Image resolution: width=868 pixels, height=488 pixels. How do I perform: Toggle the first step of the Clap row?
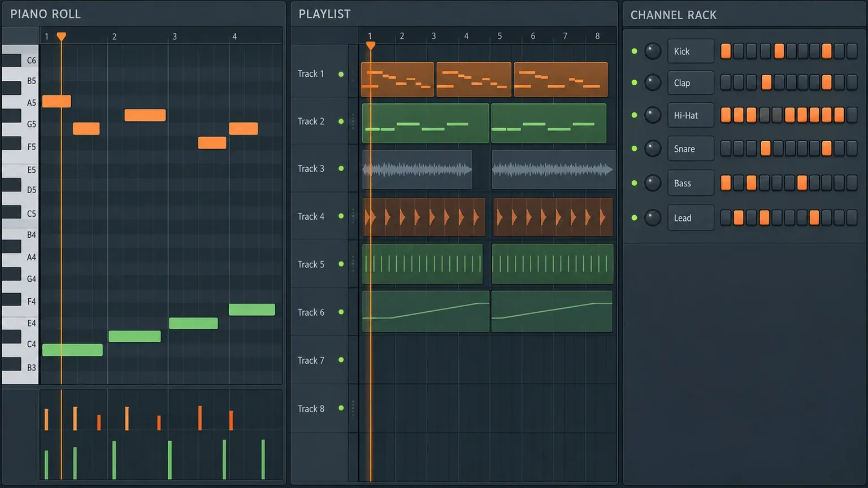pos(726,82)
